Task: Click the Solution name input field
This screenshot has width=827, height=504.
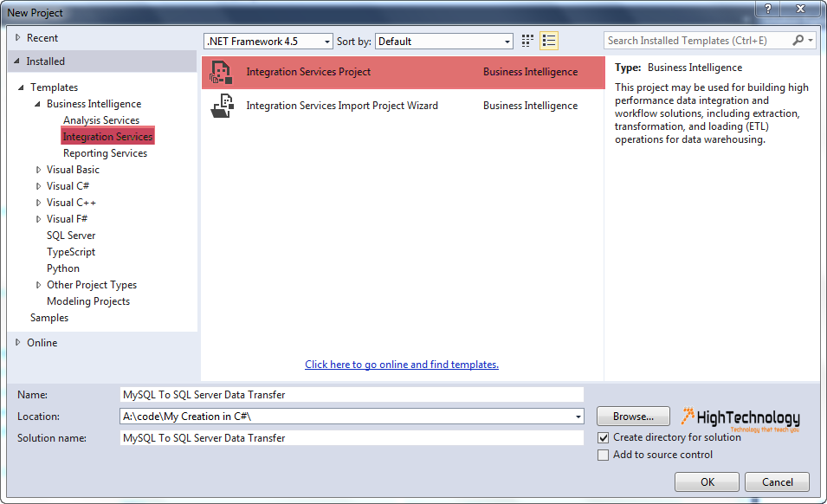Action: tap(352, 438)
